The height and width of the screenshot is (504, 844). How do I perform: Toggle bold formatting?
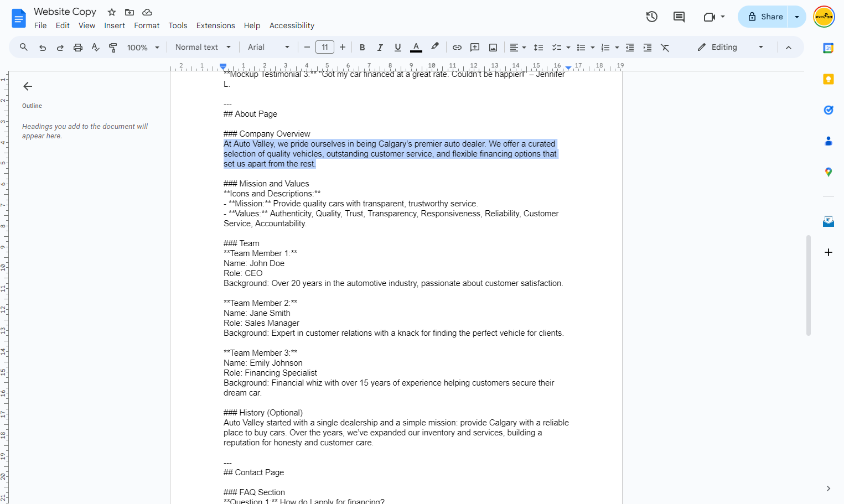coord(363,48)
